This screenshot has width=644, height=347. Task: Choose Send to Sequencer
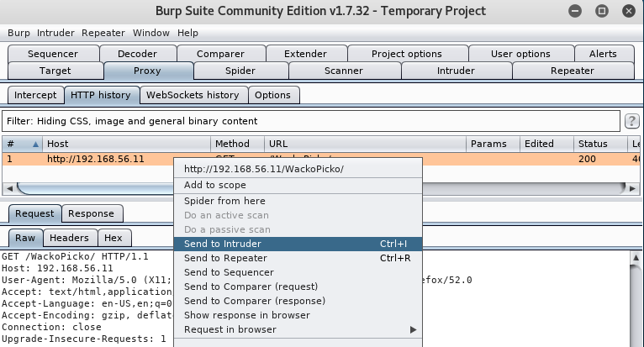coord(298,273)
